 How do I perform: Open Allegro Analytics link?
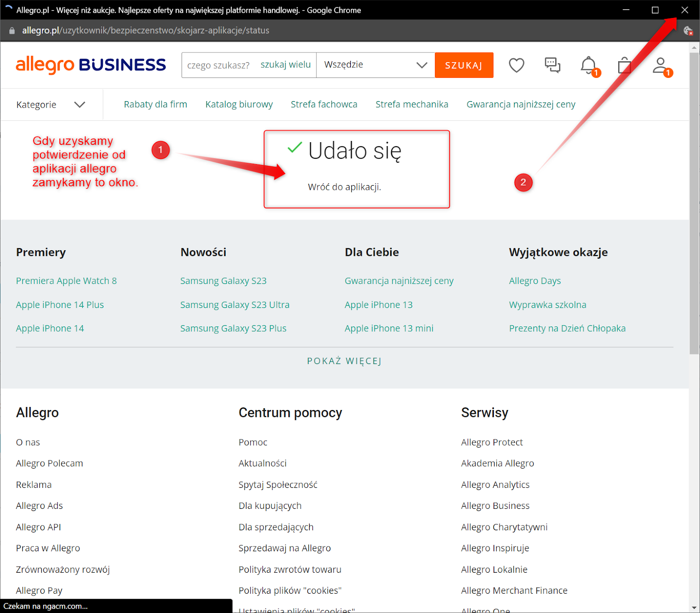(495, 485)
